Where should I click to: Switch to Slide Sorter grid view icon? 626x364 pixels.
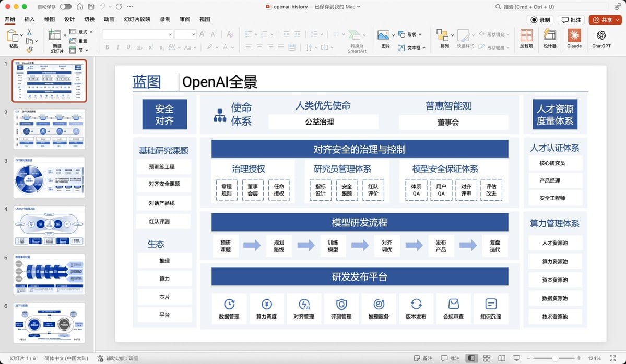tap(487, 358)
